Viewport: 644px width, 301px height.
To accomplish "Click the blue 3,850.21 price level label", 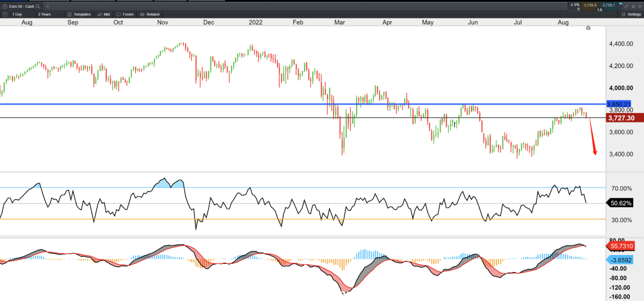I will 619,105.
